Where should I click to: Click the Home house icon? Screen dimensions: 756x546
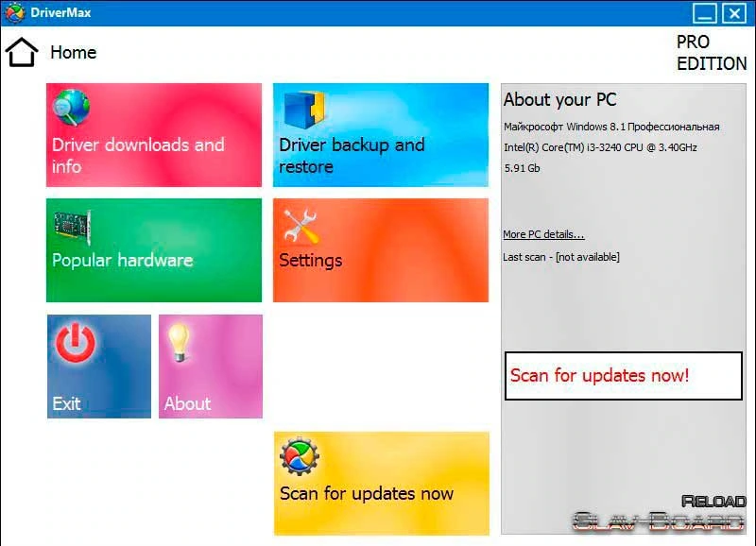pyautogui.click(x=21, y=52)
